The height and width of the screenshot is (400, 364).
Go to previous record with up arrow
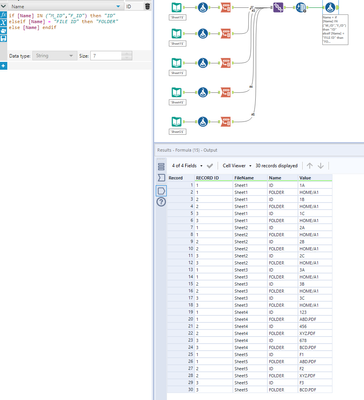pyautogui.click(x=310, y=166)
